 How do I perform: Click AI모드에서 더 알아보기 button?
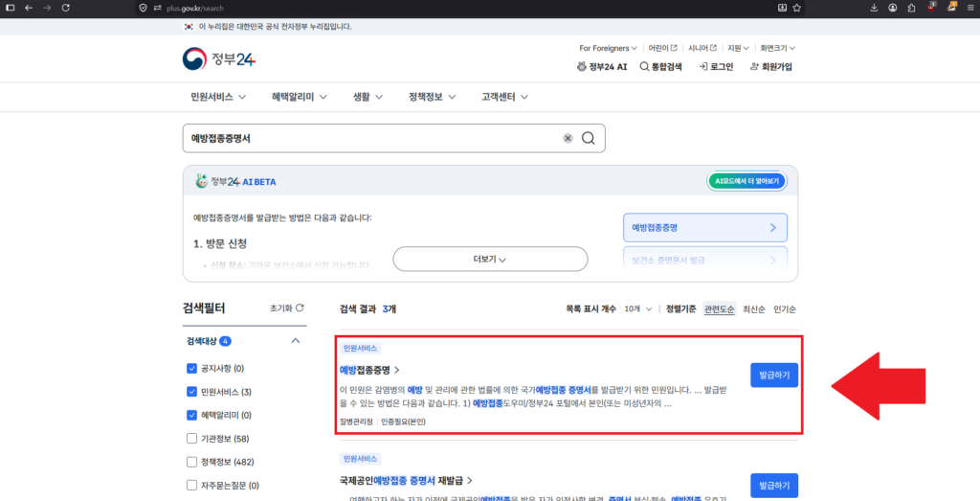[746, 181]
